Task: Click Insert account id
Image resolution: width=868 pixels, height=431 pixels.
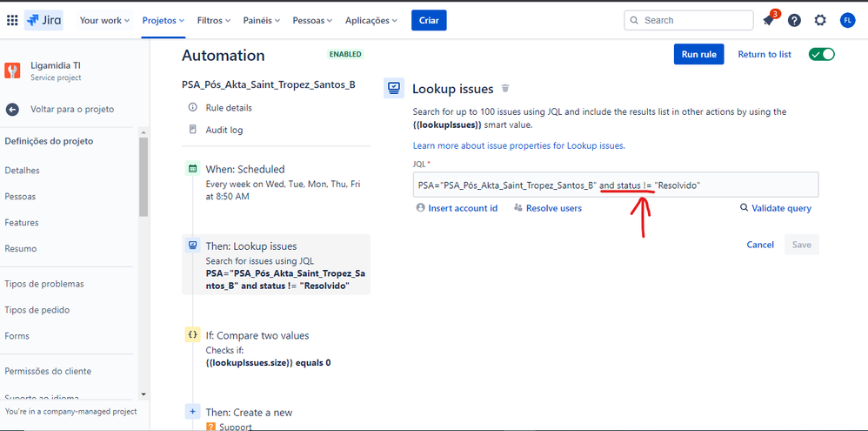Action: (457, 208)
